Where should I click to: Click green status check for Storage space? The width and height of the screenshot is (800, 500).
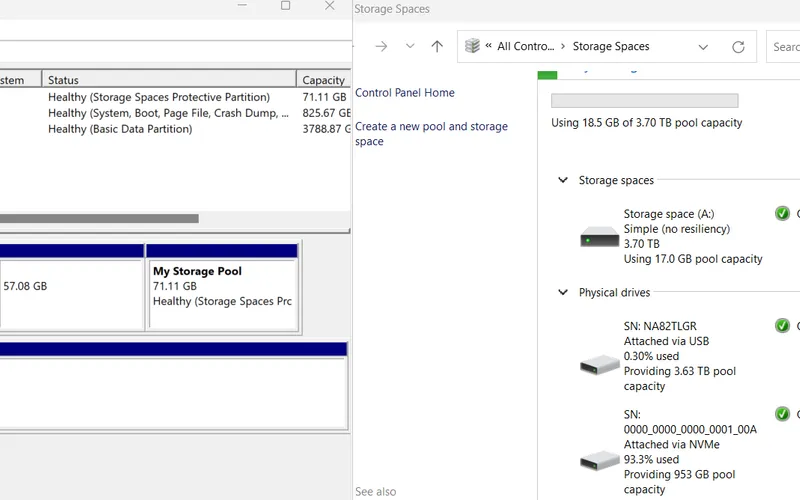(x=782, y=214)
